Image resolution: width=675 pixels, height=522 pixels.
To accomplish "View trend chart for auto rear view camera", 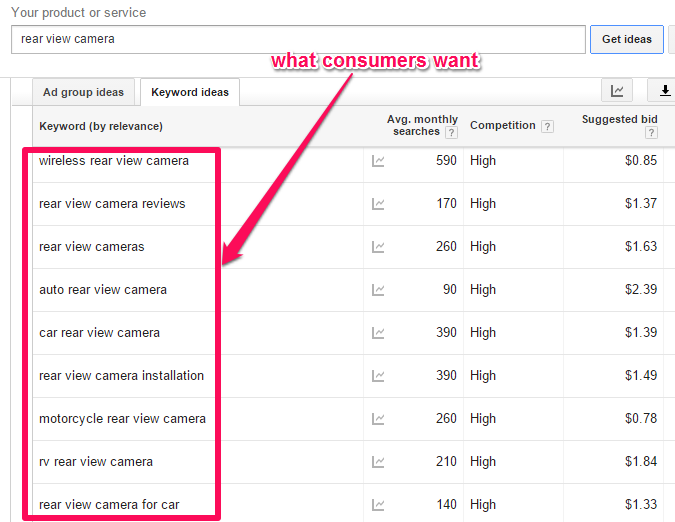I will coord(378,290).
